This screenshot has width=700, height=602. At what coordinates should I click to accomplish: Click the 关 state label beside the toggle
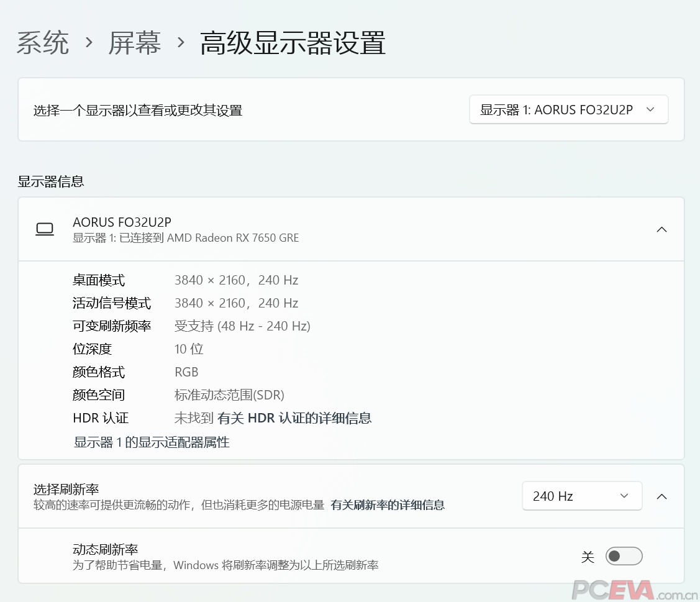[588, 557]
